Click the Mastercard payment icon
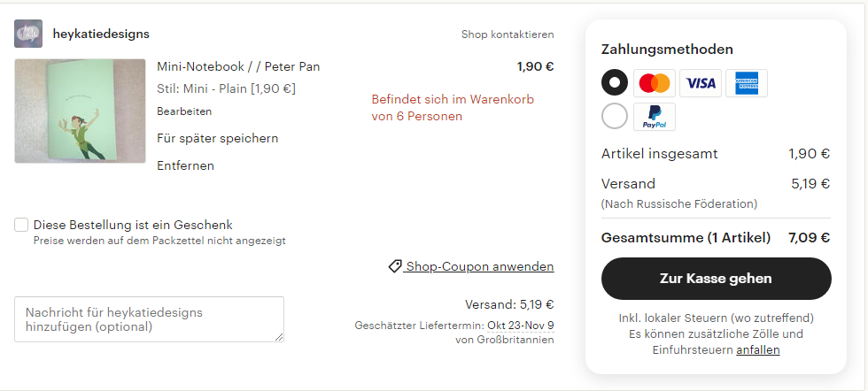 (x=655, y=83)
